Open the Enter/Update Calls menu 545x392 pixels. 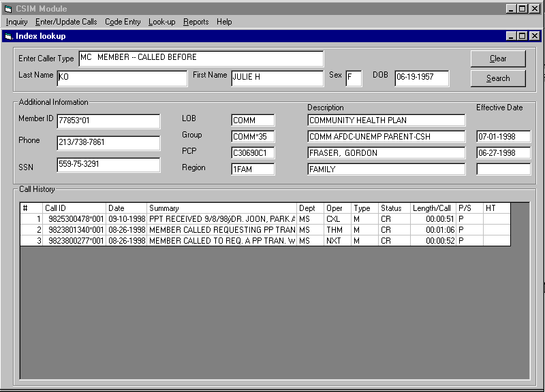66,22
